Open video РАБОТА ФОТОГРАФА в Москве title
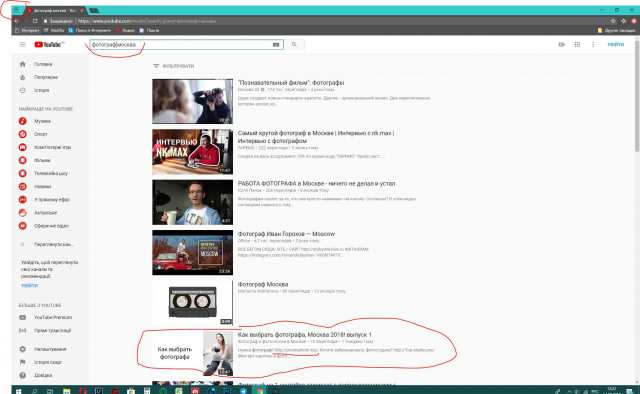The height and width of the screenshot is (394, 640). (316, 184)
